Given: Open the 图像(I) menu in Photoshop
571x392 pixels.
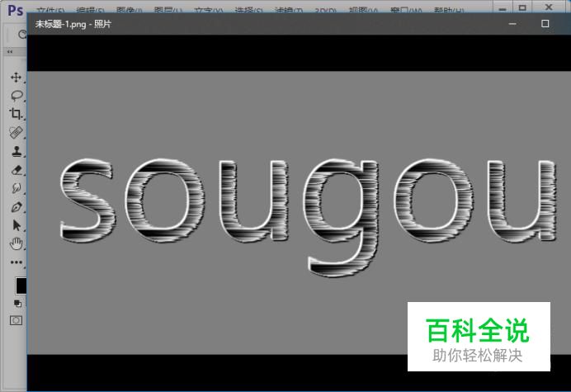Looking at the screenshot, I should pos(129,11).
